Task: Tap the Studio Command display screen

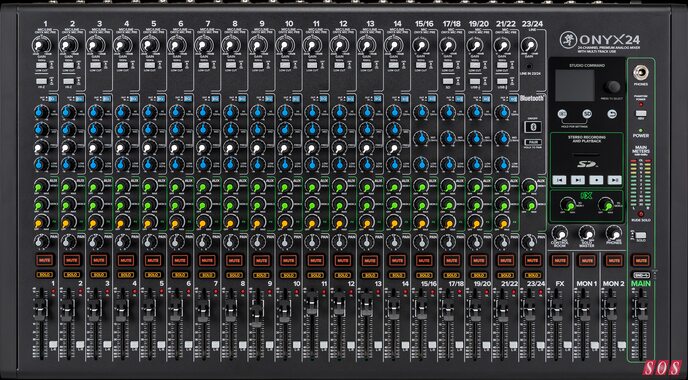Action: (574, 85)
